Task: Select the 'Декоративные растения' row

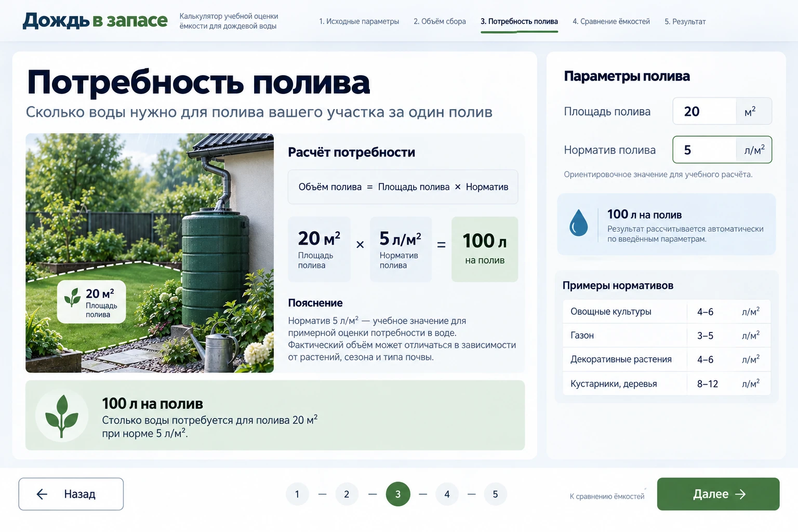Action: point(667,360)
